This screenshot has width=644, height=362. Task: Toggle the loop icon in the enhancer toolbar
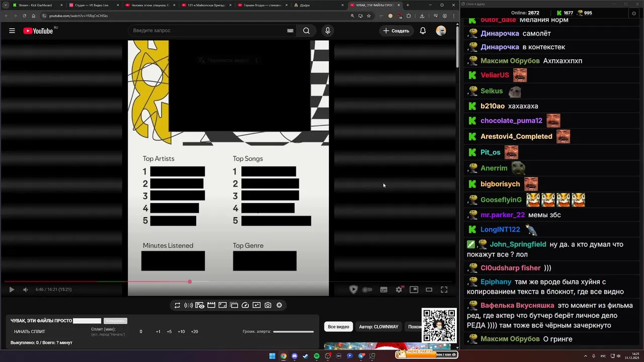pyautogui.click(x=177, y=305)
